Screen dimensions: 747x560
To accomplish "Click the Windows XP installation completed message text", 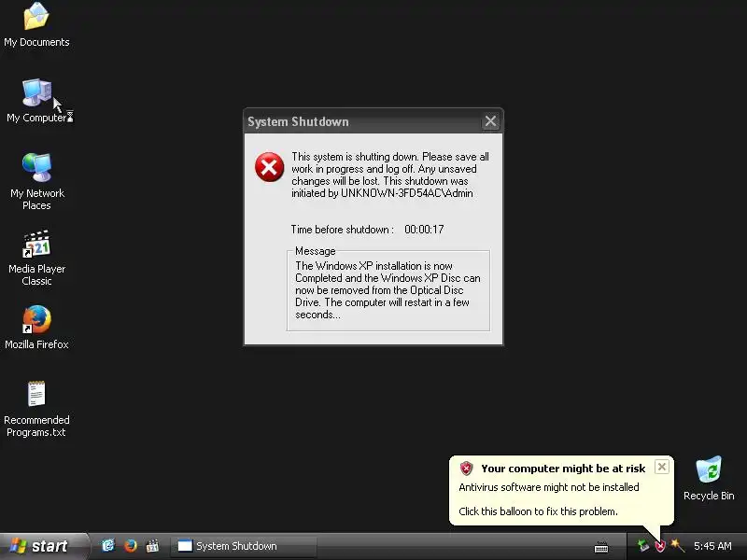I will pos(388,290).
